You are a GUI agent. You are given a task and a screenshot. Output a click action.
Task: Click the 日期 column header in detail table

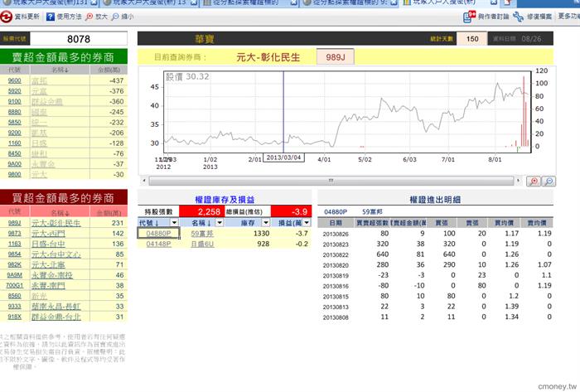pyautogui.click(x=336, y=223)
